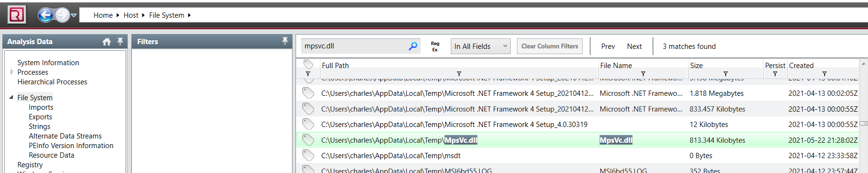Open Alternate Data Streams
868x173 pixels.
click(x=65, y=136)
